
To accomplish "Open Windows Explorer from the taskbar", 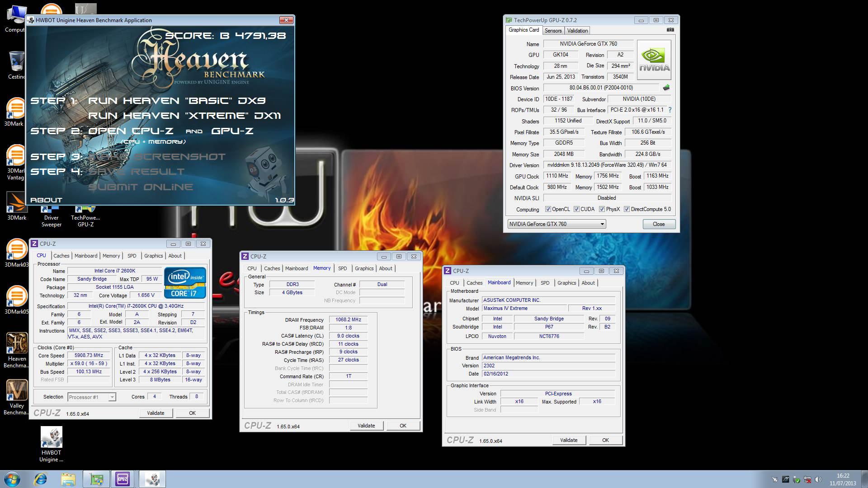I will (68, 479).
